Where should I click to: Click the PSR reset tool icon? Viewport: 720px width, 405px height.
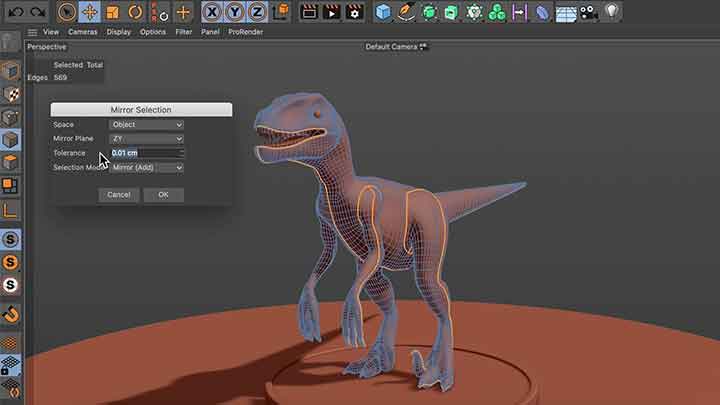pos(160,12)
